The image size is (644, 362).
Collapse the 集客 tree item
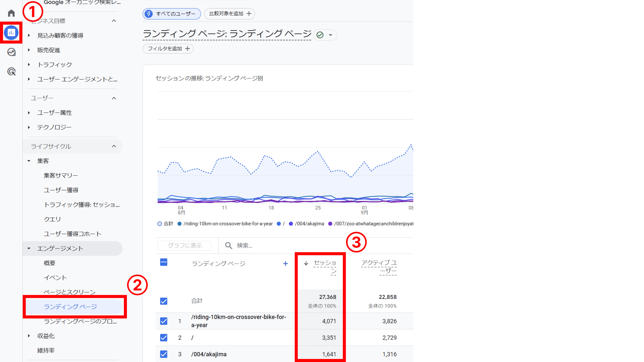coord(29,161)
